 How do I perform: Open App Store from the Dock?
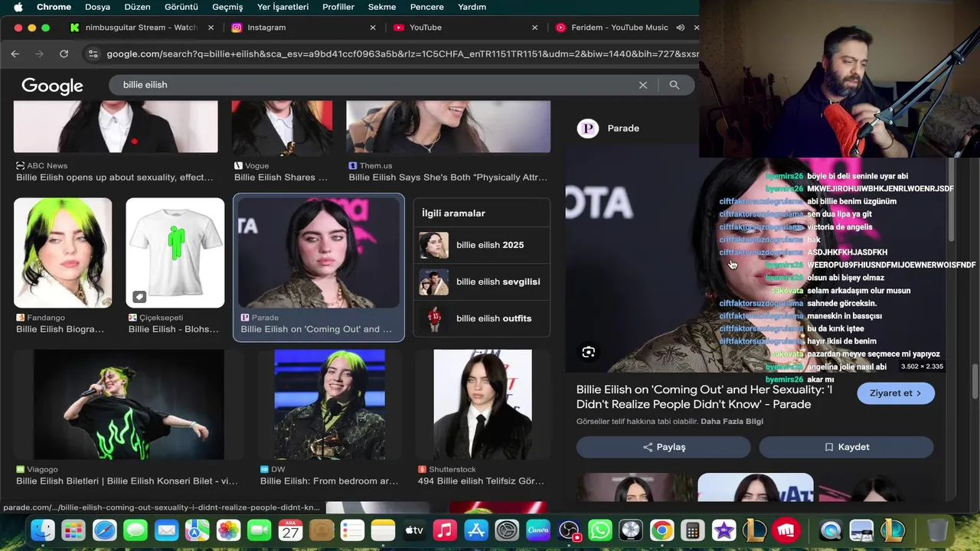coord(476,530)
